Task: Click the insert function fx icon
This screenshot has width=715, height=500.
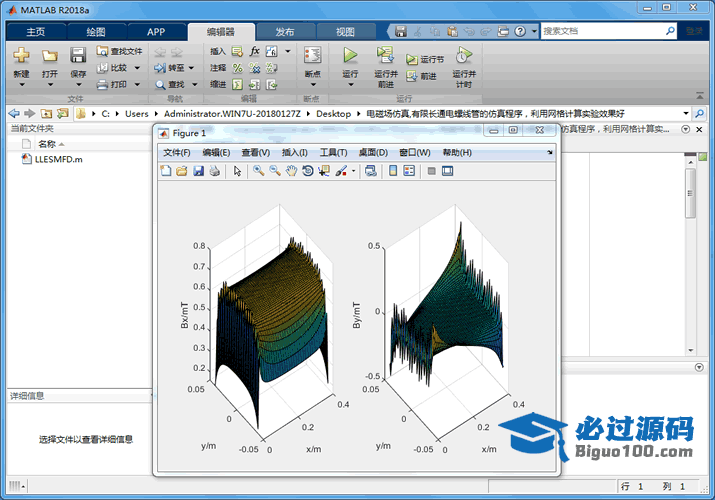Action: (x=254, y=51)
